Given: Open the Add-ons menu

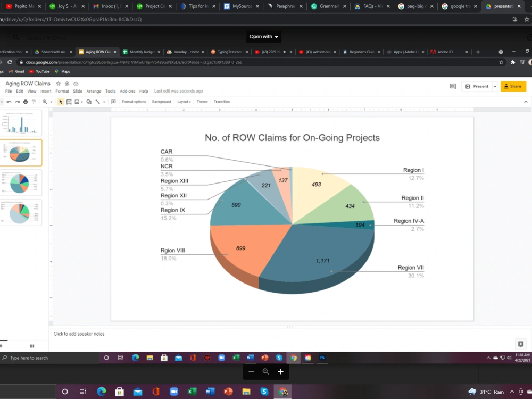Looking at the screenshot, I should pyautogui.click(x=127, y=92).
